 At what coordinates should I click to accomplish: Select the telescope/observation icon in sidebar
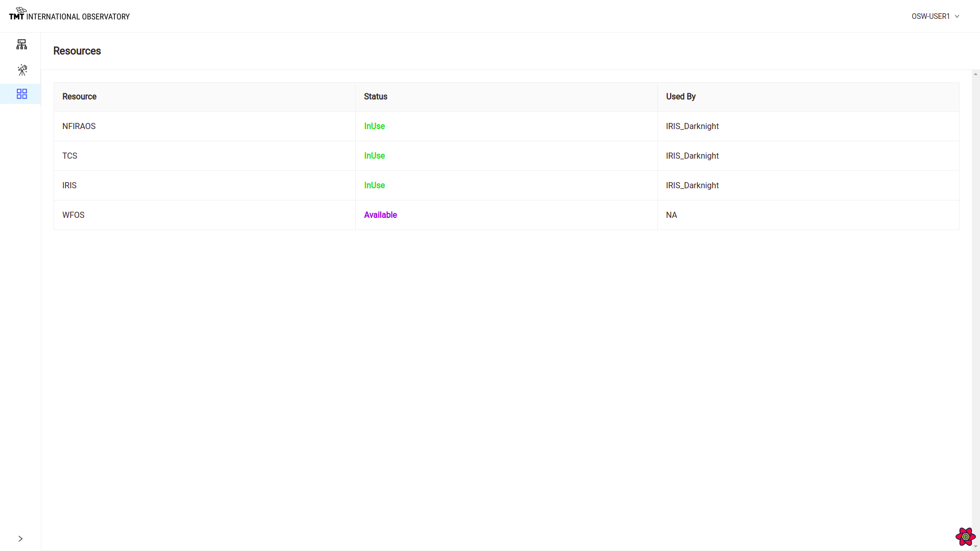point(22,69)
